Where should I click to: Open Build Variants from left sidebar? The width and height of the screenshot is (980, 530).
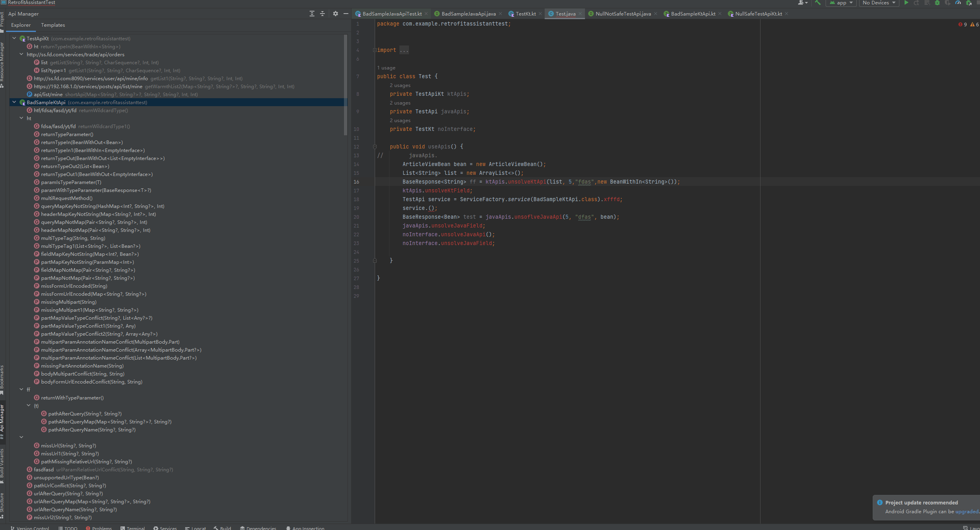point(2,466)
